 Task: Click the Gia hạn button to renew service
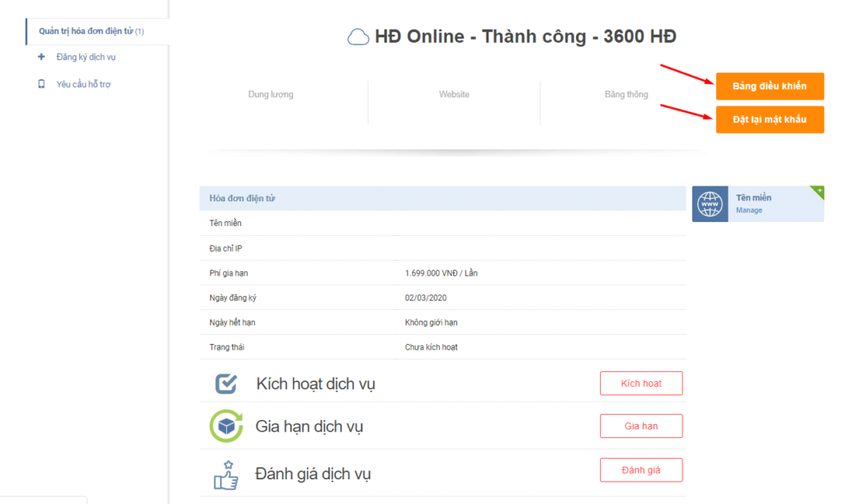pyautogui.click(x=641, y=426)
